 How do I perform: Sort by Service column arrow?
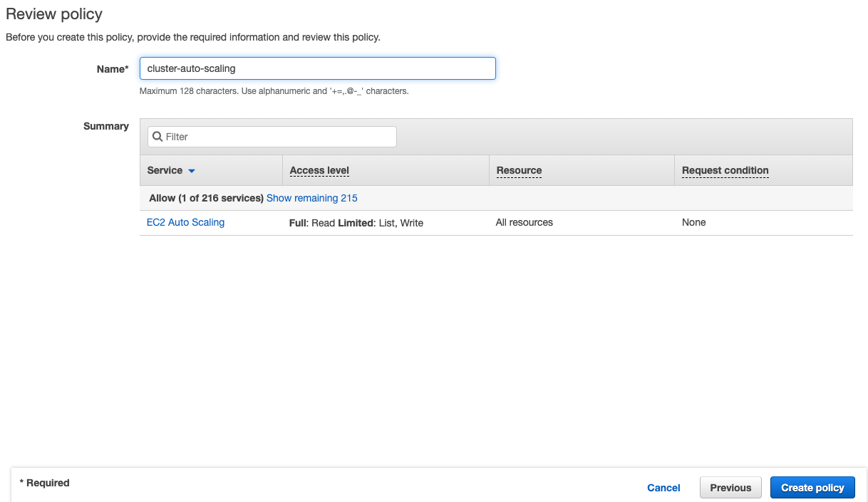(192, 171)
